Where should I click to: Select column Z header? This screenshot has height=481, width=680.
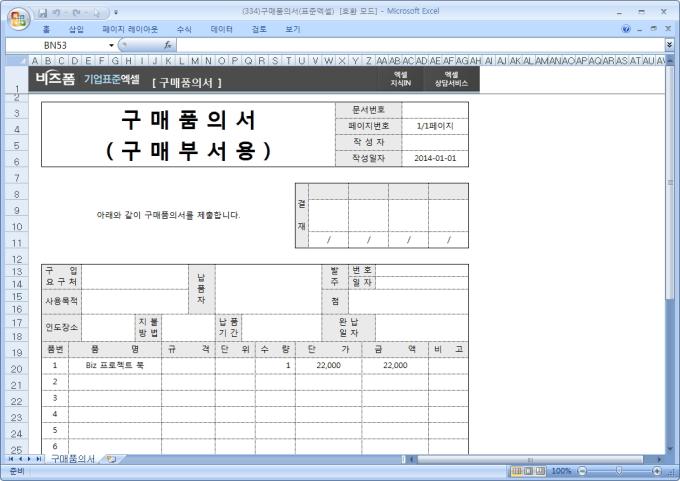[x=368, y=61]
